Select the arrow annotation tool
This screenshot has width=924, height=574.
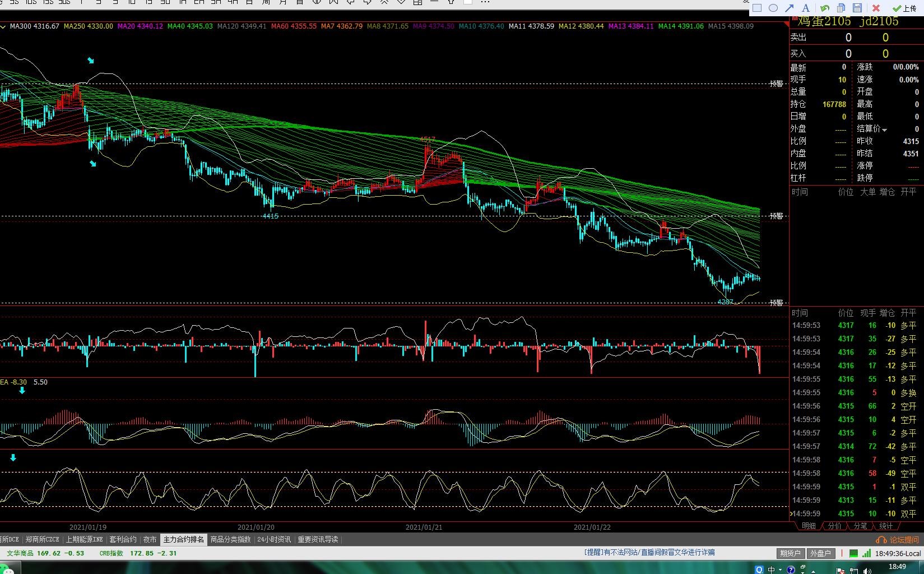point(790,8)
